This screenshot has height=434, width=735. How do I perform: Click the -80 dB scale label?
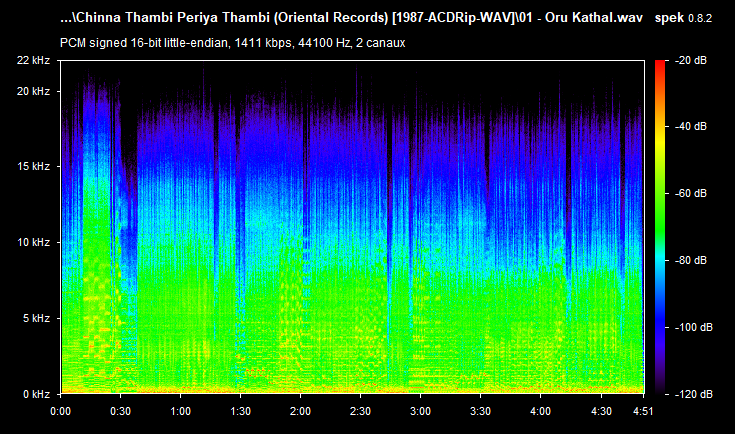click(x=690, y=261)
